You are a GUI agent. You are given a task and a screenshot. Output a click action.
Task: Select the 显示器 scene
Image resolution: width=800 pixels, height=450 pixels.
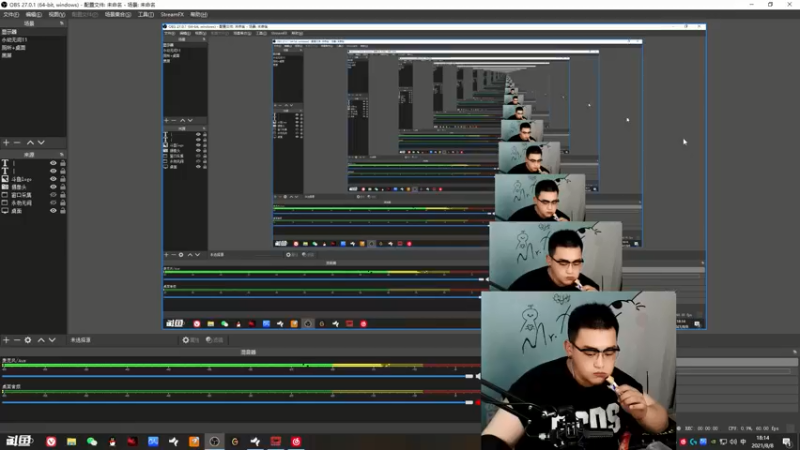[x=33, y=32]
